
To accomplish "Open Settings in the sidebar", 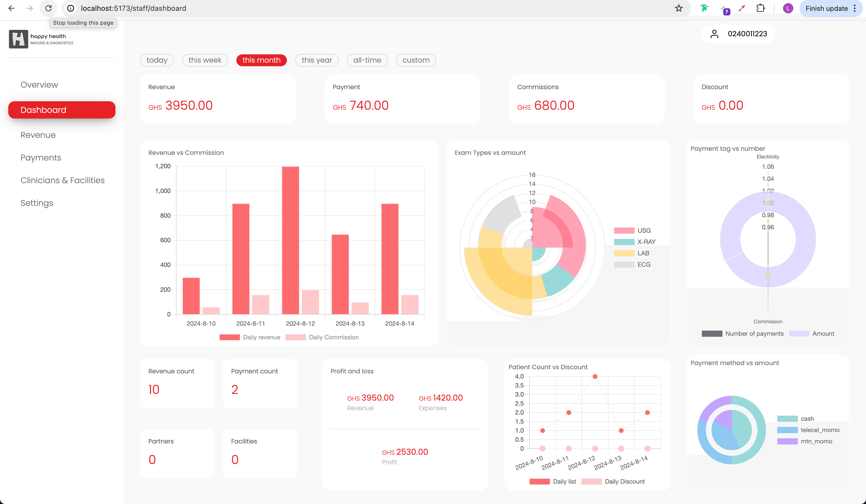I will tap(37, 203).
